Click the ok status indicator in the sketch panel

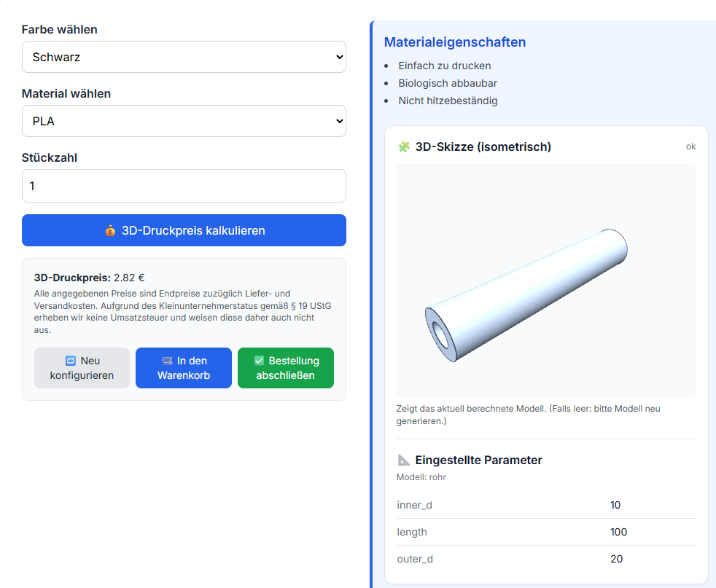click(x=690, y=146)
